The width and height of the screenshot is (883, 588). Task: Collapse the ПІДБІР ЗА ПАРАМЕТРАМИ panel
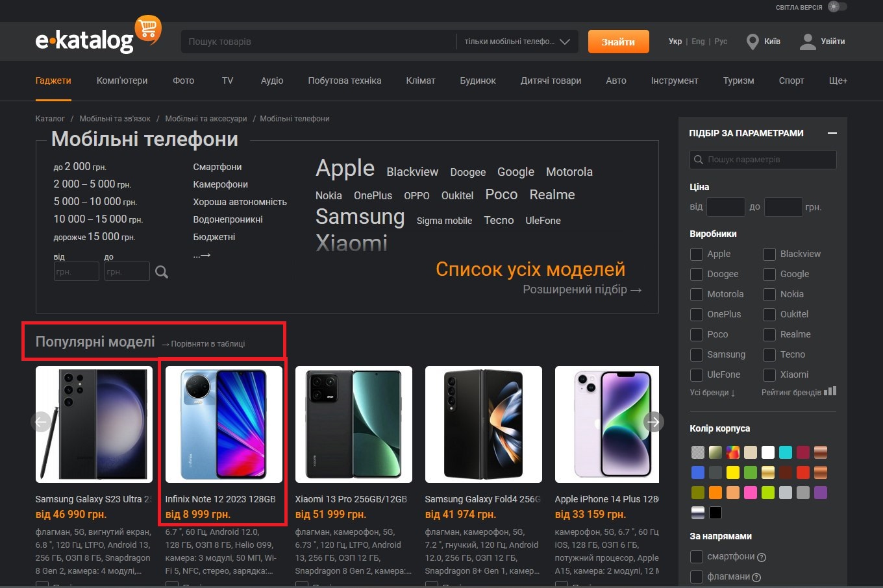pos(832,133)
